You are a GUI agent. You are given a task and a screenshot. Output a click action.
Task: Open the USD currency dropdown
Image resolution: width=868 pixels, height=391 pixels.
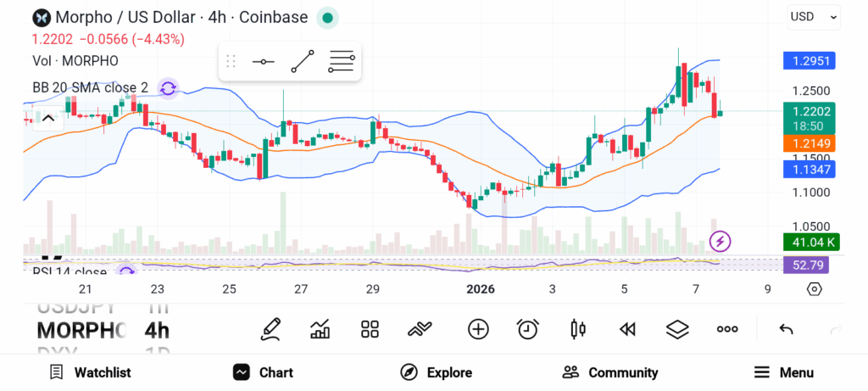coord(814,16)
